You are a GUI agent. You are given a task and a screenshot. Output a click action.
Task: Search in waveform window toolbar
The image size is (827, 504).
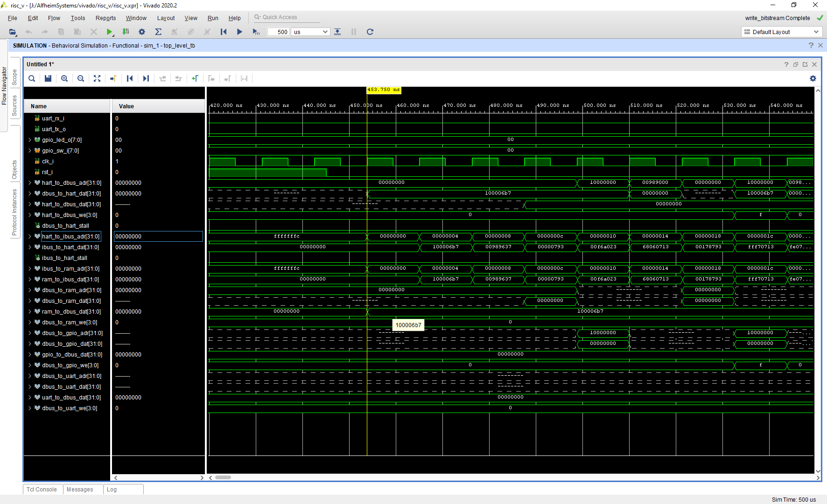click(32, 78)
